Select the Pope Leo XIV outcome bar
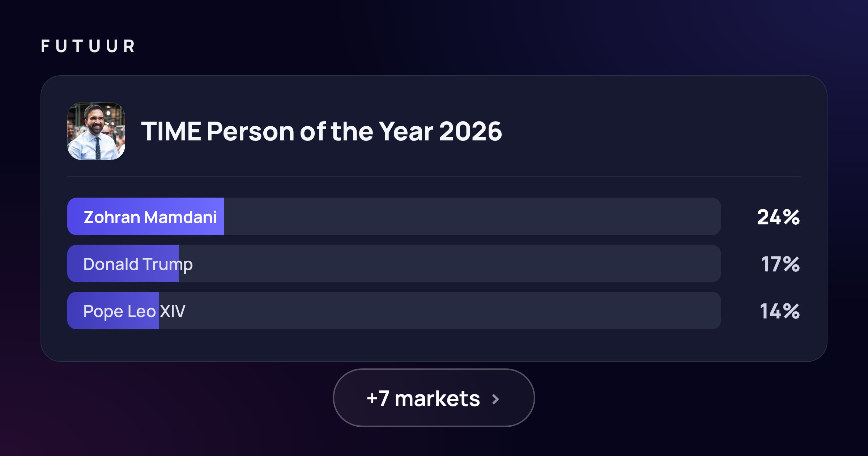Viewport: 868px width, 456px height. tap(394, 311)
